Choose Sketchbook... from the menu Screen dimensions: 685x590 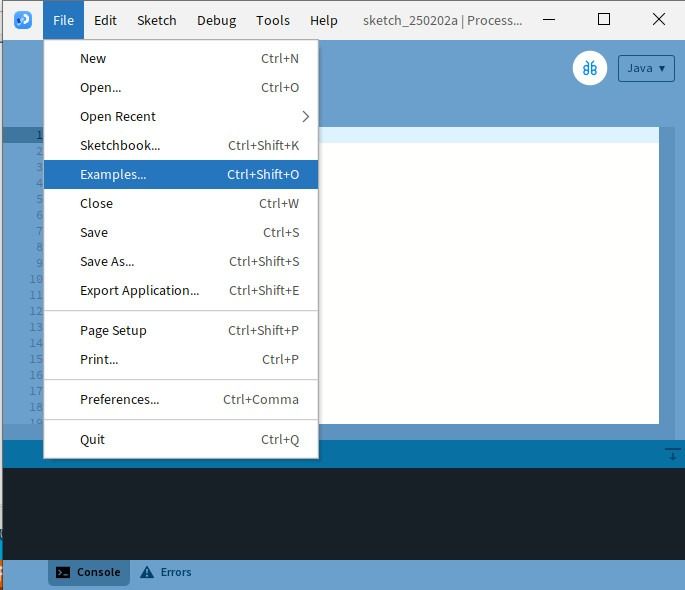pyautogui.click(x=181, y=145)
